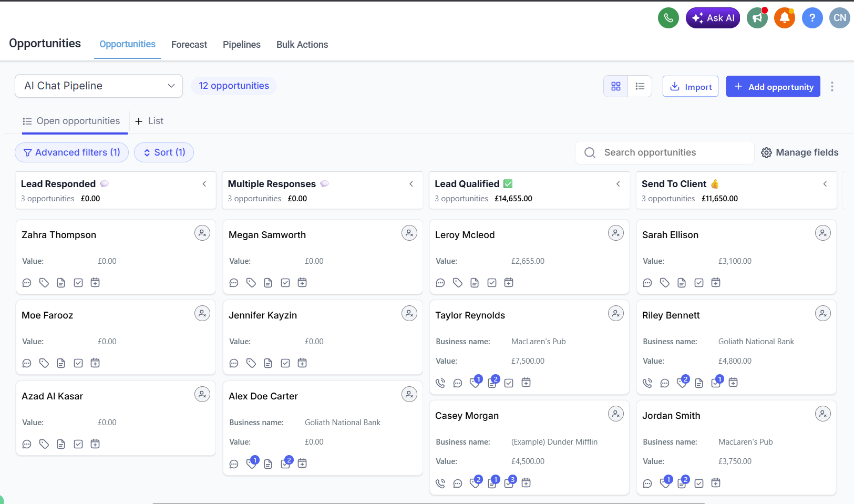Open the Sort (1) options
The image size is (854, 504).
[164, 152]
